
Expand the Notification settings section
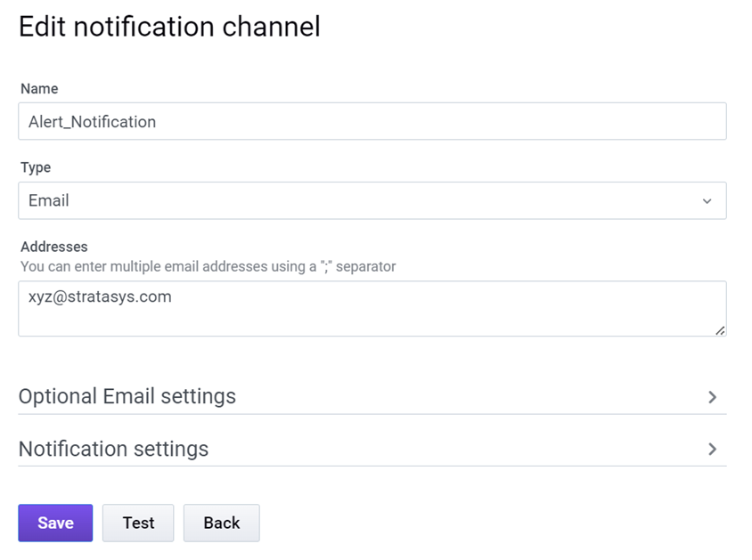pyautogui.click(x=113, y=449)
